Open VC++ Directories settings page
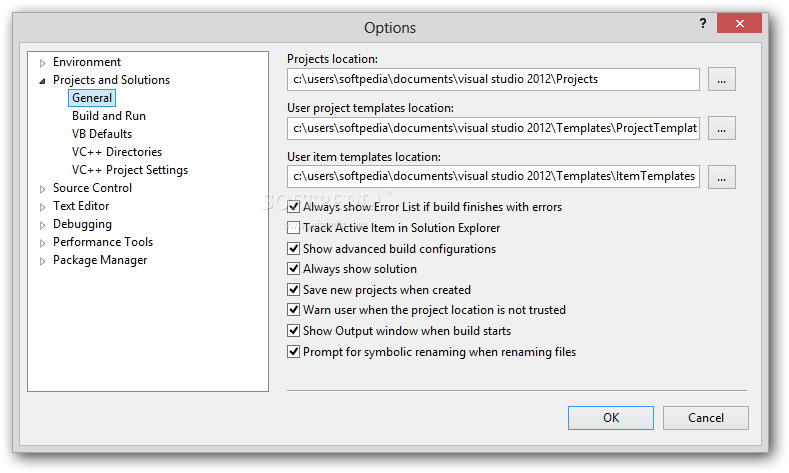The width and height of the screenshot is (789, 473). [x=117, y=152]
